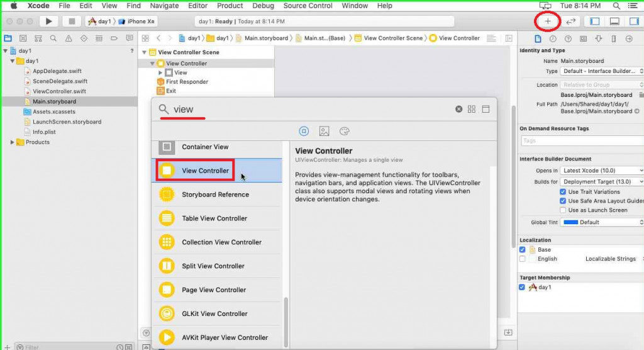Open the issue navigator warning icon
The width and height of the screenshot is (644, 350).
[69, 38]
